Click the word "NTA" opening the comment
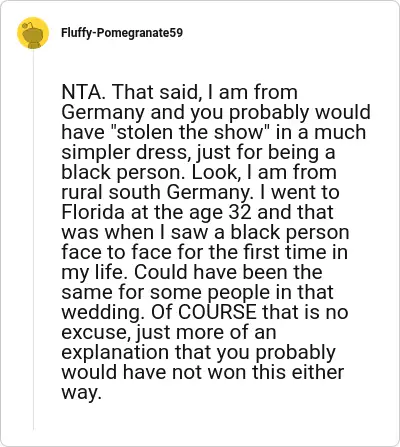400x447 pixels. click(80, 92)
